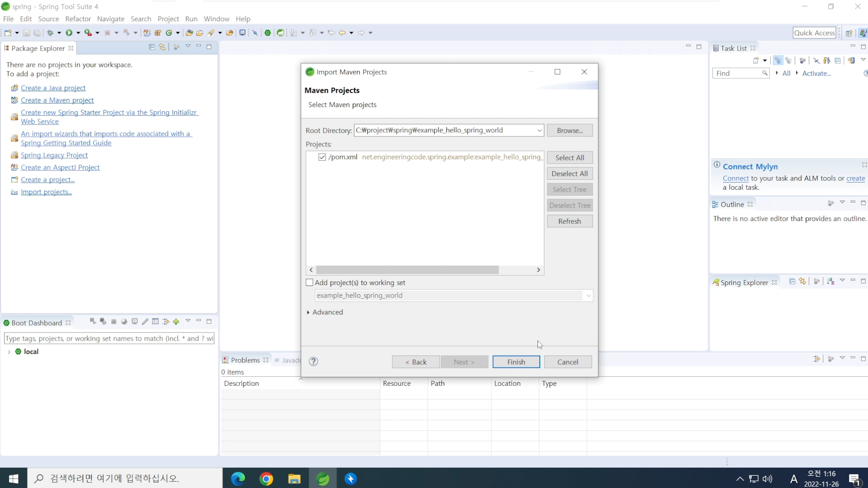Click the Quick Access field
This screenshot has width=868, height=488.
coord(814,33)
